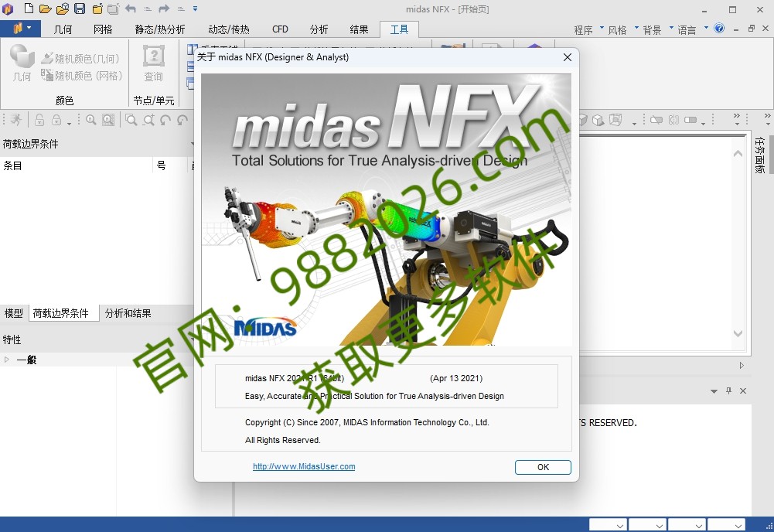Screen dimensions: 774x532
Task: Click the magnifier with A icon
Action: click(90, 120)
